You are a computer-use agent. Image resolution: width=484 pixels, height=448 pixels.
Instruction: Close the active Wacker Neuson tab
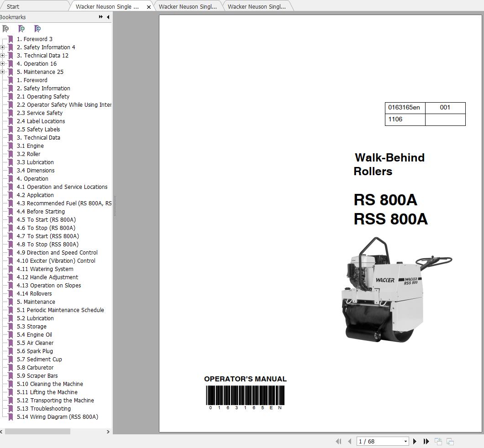tap(148, 7)
